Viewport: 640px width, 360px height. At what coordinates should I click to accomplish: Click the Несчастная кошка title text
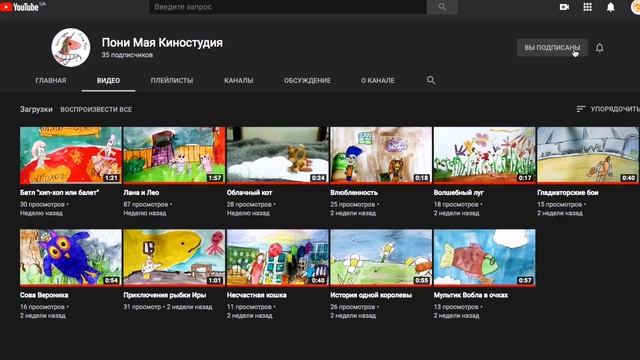pyautogui.click(x=257, y=295)
